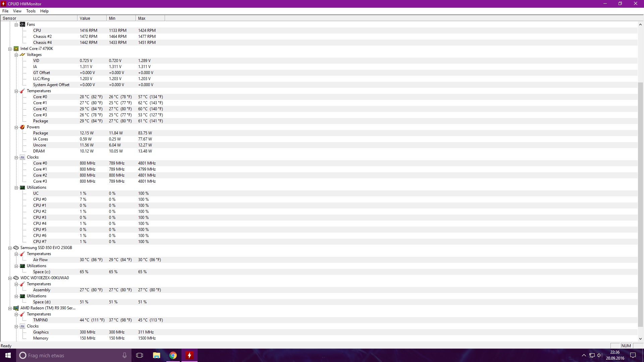Collapse the CPU Temperatures tree branch
This screenshot has width=644, height=362.
16,91
